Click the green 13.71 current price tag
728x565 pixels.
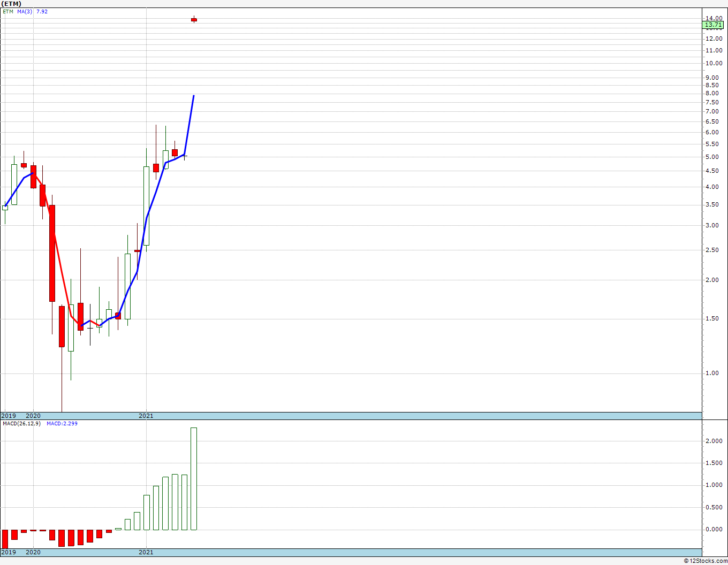coord(714,25)
